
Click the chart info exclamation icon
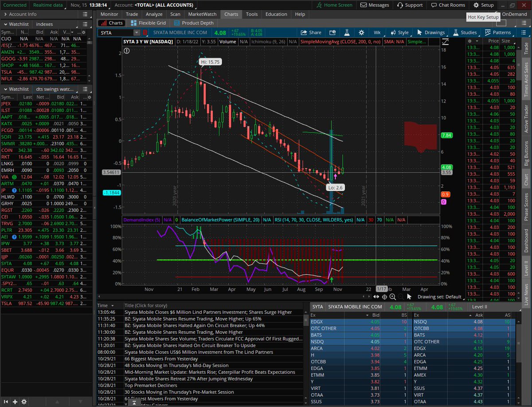pos(127,51)
